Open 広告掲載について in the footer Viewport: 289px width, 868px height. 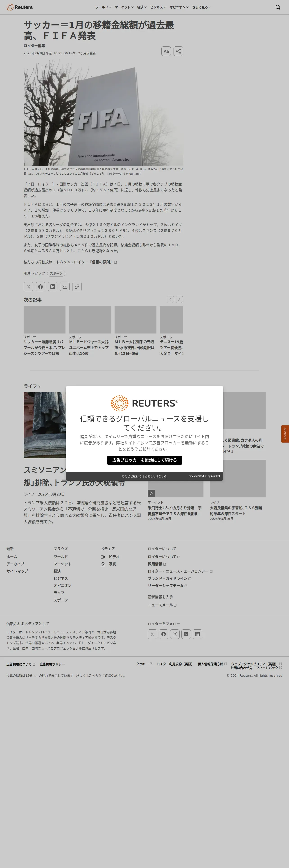21,665
